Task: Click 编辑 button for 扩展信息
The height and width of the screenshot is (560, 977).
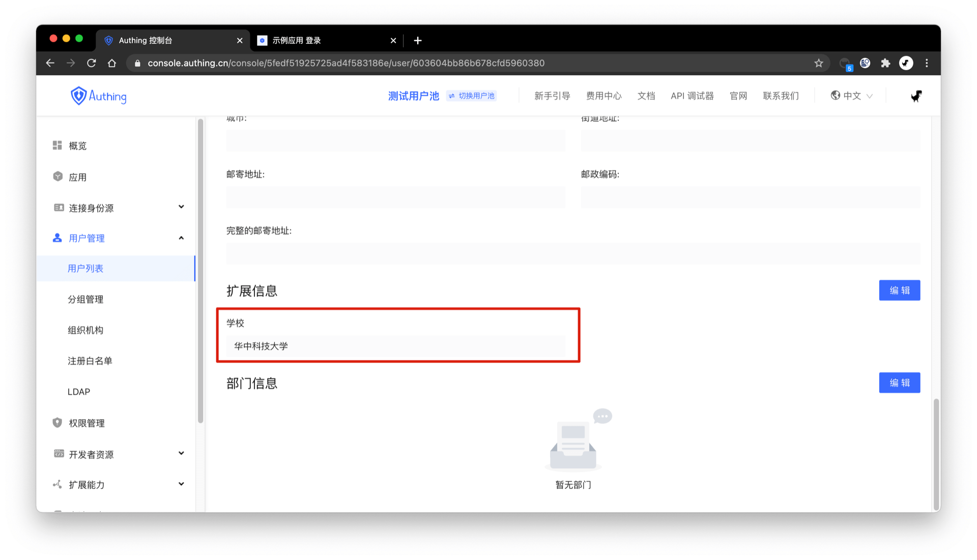Action: tap(899, 290)
